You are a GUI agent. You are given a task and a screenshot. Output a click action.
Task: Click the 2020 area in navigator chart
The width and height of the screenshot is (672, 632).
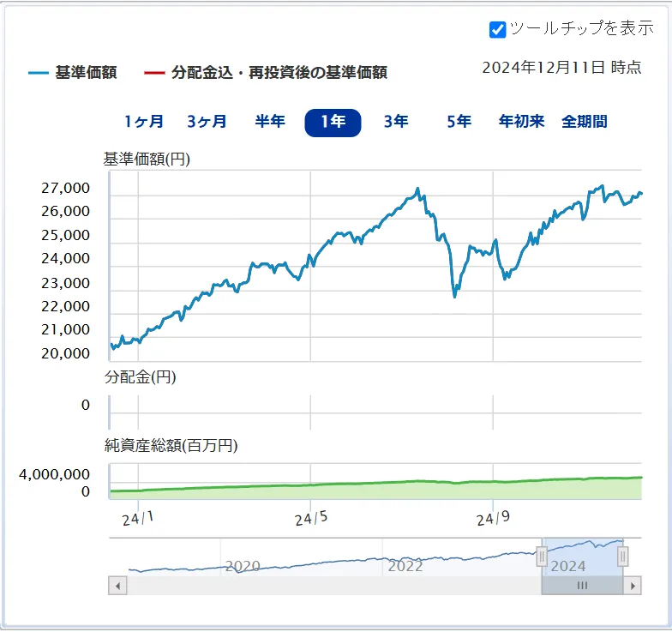[x=243, y=566]
